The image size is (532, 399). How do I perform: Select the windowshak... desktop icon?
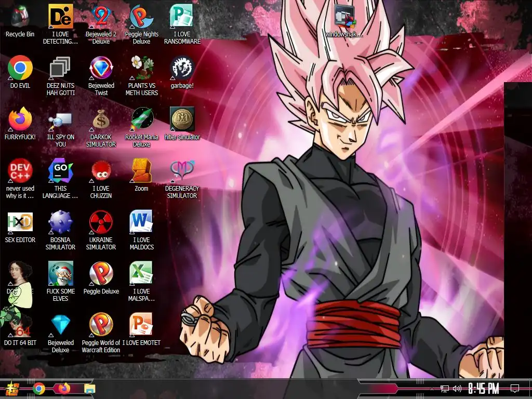[x=344, y=17]
